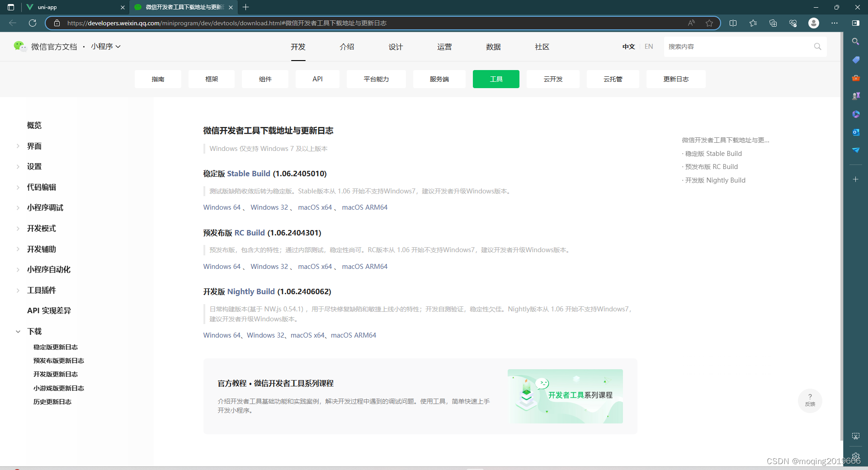Click the split screen icon in toolbar
This screenshot has width=868, height=470.
733,23
